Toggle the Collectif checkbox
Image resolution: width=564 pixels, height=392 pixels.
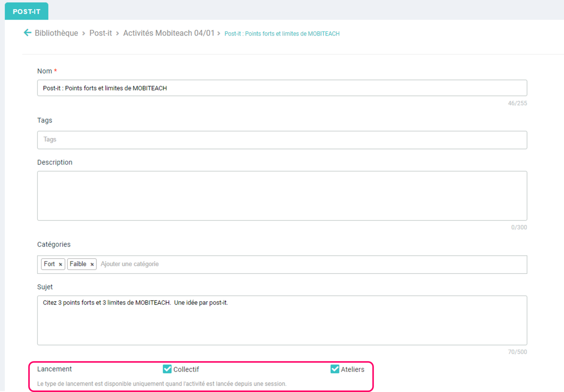click(167, 369)
